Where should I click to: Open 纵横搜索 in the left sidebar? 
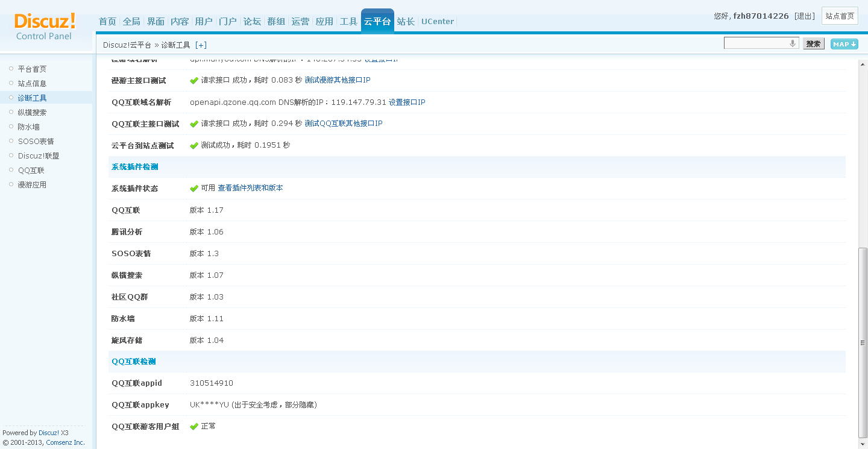coord(32,113)
